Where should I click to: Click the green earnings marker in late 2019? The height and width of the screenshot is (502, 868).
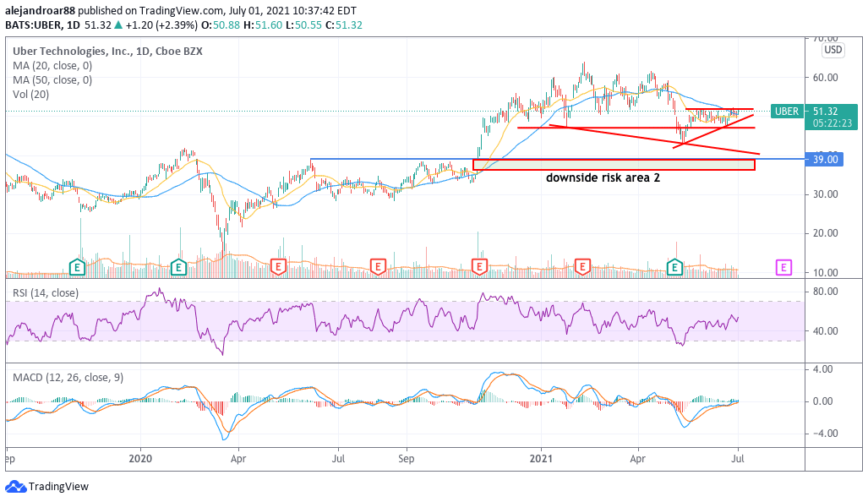pyautogui.click(x=77, y=268)
